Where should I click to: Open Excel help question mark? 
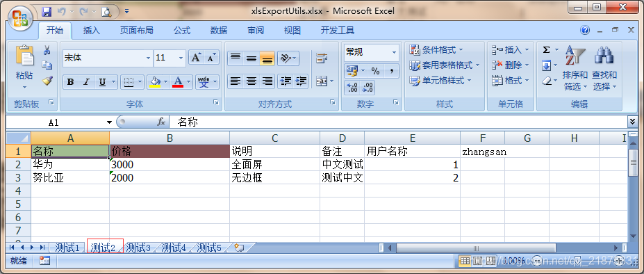tap(585, 30)
